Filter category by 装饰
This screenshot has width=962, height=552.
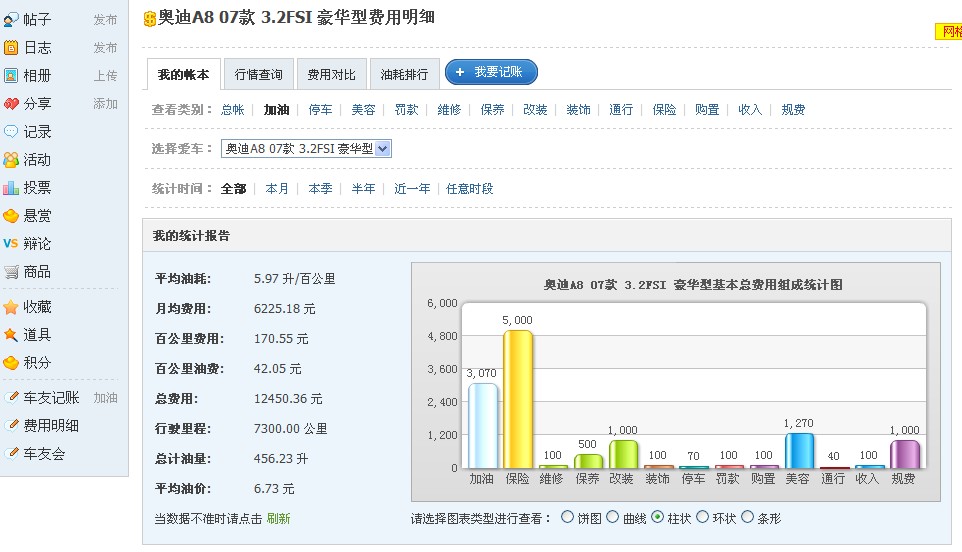click(x=578, y=110)
